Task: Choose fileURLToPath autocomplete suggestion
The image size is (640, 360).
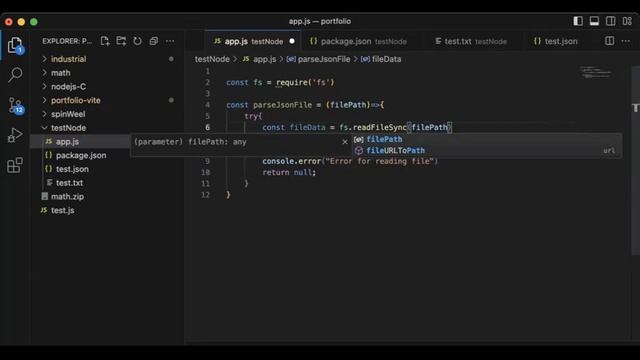Action: (x=487, y=151)
